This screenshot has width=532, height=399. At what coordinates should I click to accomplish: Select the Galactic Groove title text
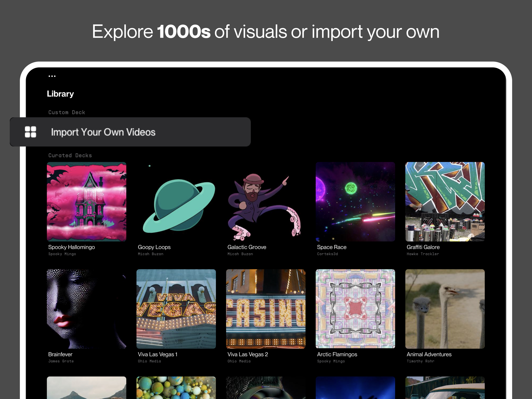(x=247, y=247)
